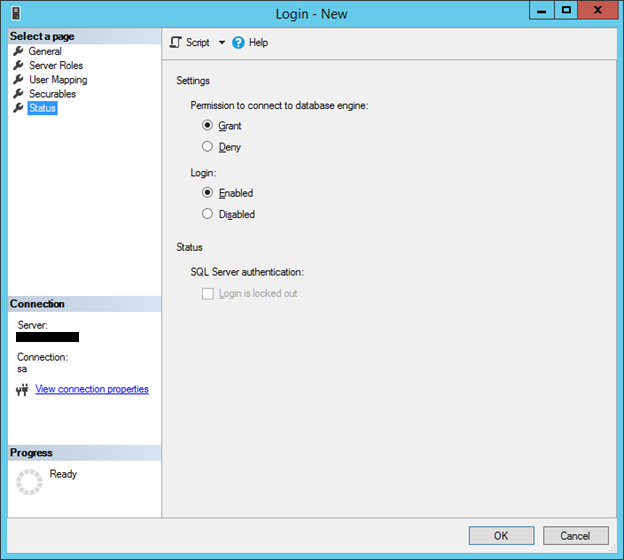Click the wrench icon beside General
624x560 pixels.
click(18, 51)
